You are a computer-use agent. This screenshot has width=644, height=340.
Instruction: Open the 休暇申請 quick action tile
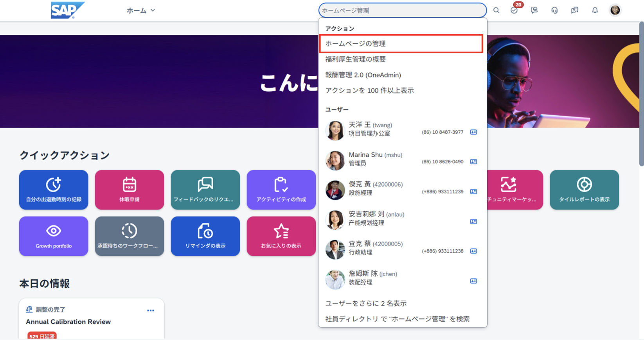click(x=130, y=190)
